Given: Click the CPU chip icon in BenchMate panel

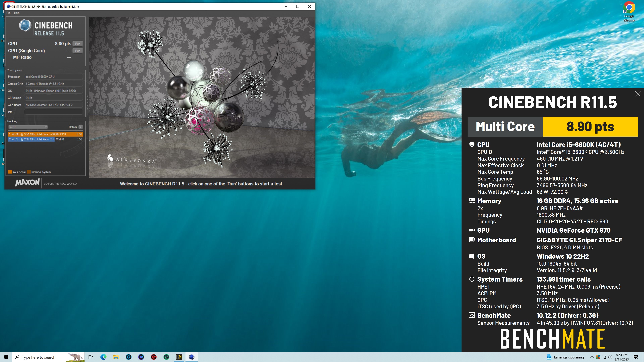Looking at the screenshot, I should (472, 144).
